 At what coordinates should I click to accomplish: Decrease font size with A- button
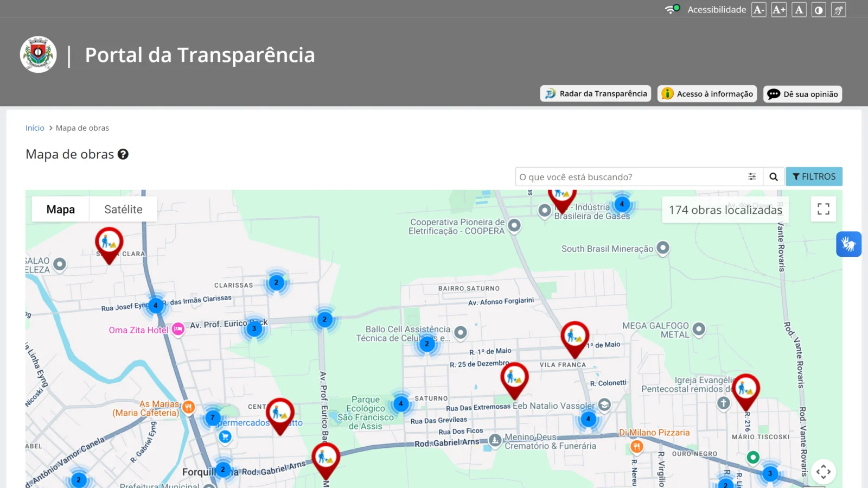[x=758, y=10]
